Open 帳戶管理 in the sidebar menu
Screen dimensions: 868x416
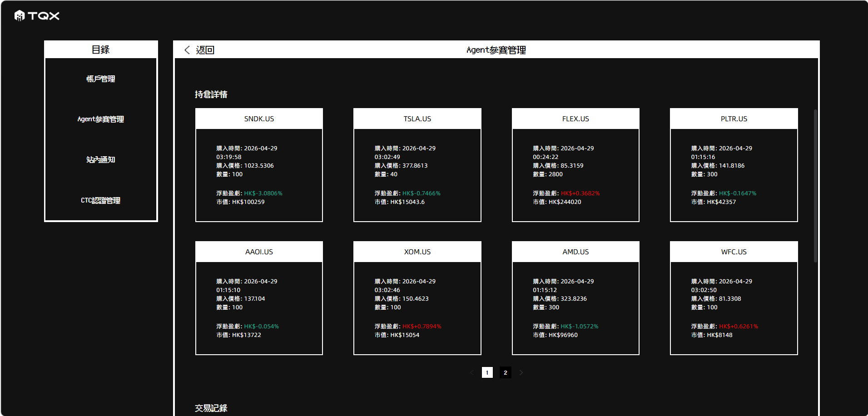[x=101, y=79]
